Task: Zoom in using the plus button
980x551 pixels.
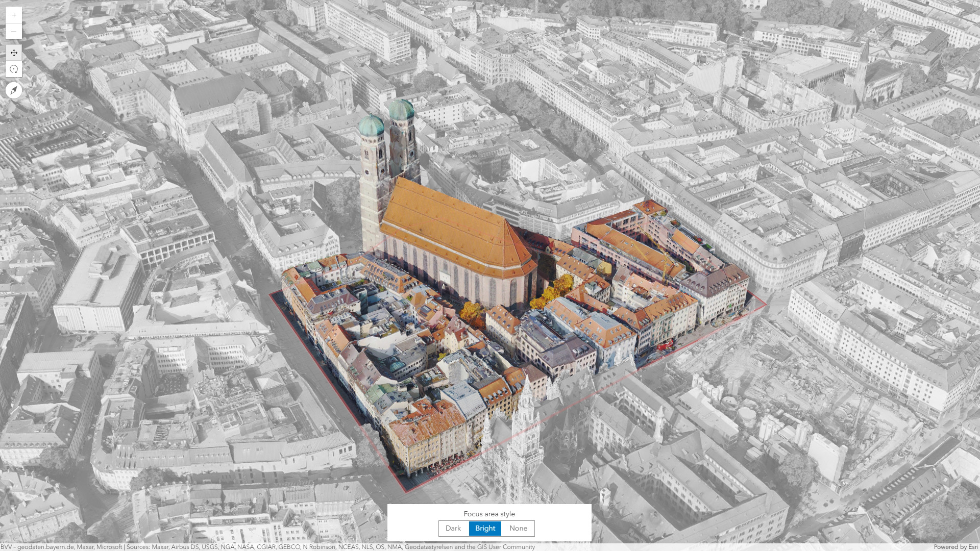Action: point(14,15)
